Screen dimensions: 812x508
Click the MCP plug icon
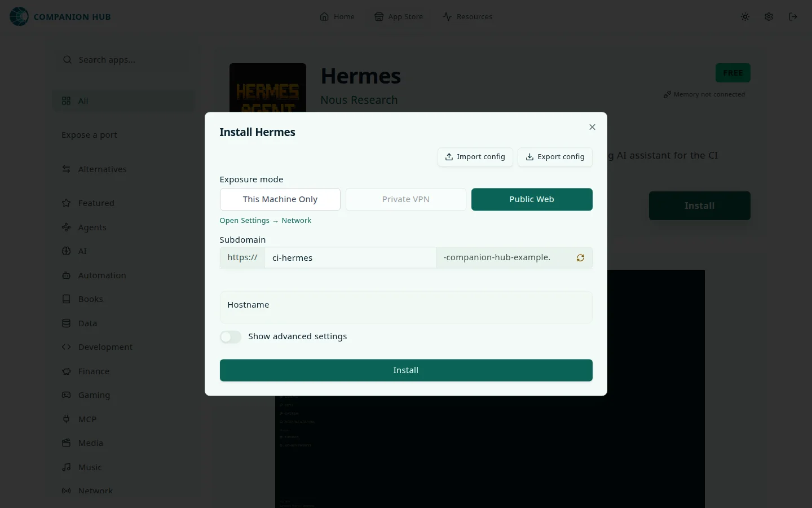[x=67, y=419]
